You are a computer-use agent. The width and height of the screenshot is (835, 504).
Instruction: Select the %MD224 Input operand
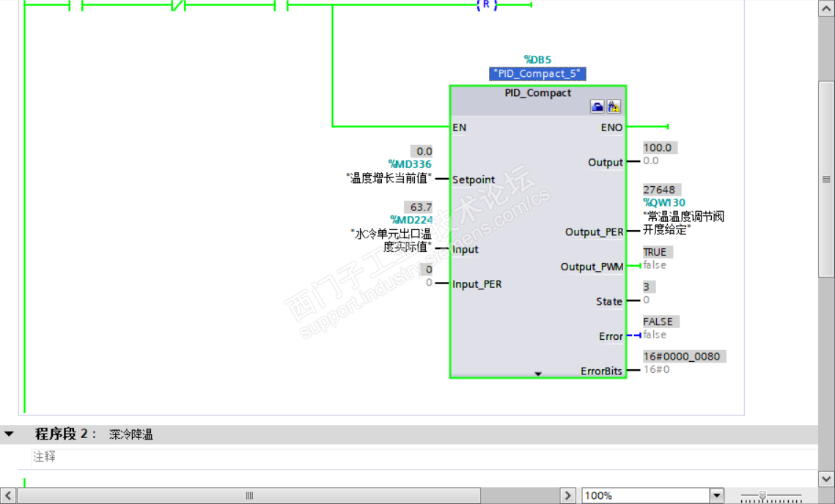click(x=411, y=220)
